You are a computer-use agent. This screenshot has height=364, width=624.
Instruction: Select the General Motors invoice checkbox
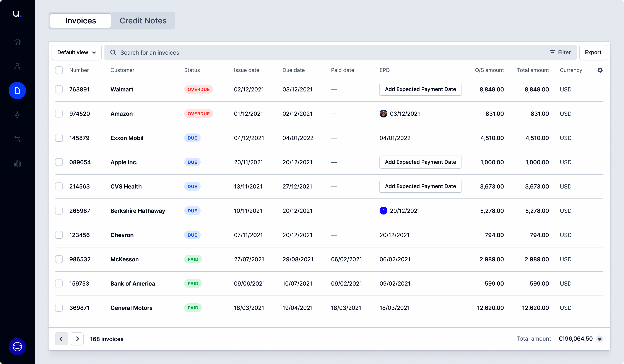(59, 308)
